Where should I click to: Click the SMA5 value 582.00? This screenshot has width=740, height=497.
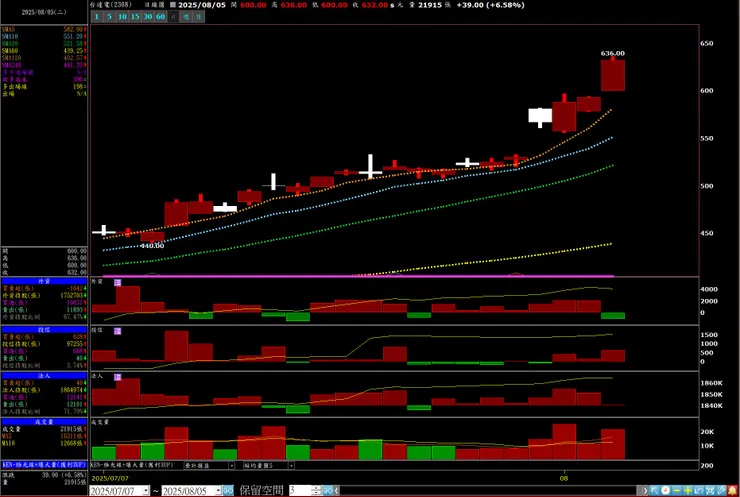tap(74, 29)
